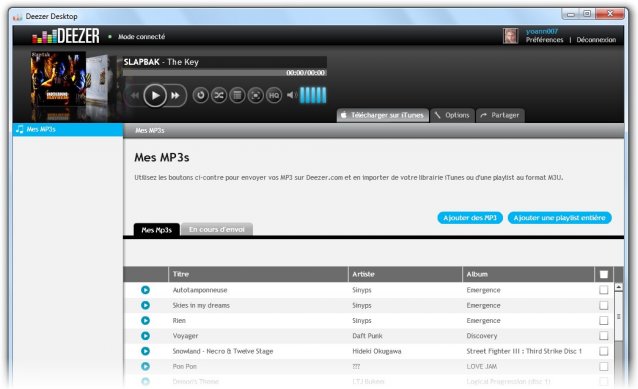Click the Deezer logo

[x=66, y=36]
